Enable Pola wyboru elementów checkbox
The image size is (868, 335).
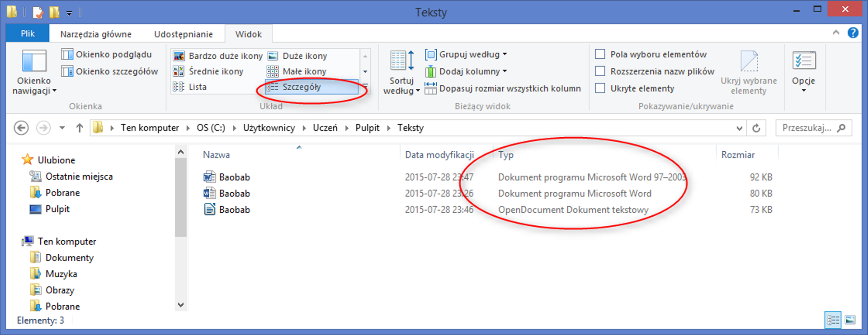tap(600, 54)
